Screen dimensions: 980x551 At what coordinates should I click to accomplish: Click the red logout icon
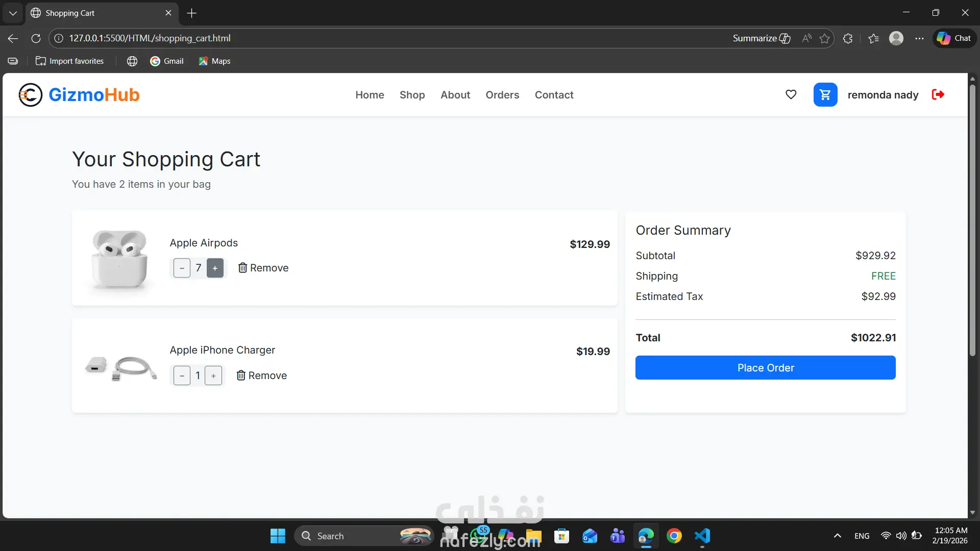point(938,94)
